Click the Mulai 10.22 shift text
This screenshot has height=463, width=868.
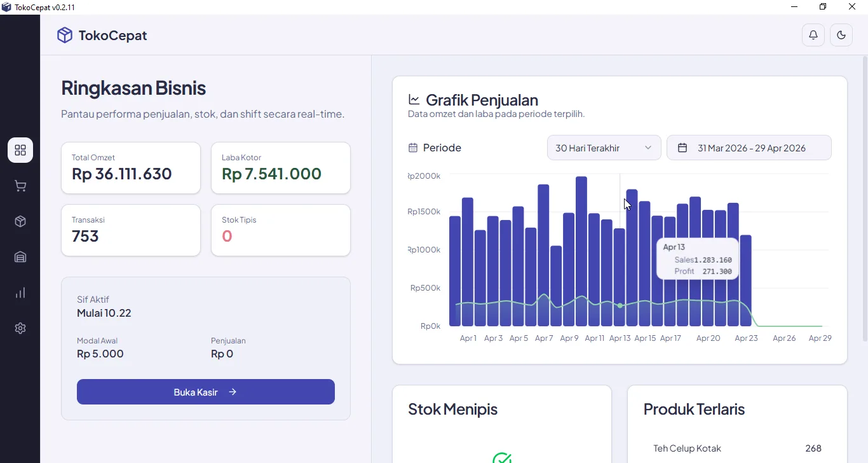point(104,313)
